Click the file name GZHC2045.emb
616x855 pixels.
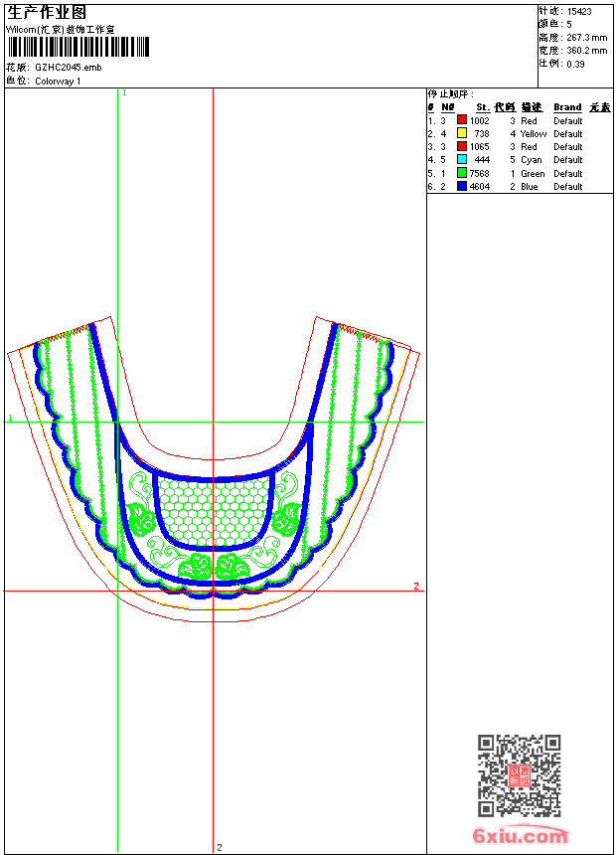(x=68, y=68)
